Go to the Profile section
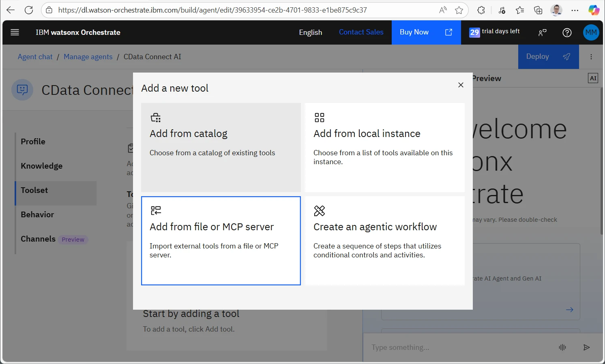 point(33,141)
